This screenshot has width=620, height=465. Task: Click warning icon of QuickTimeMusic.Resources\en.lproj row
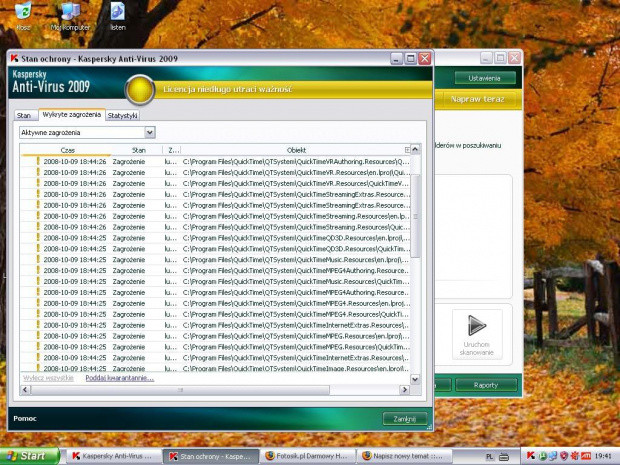[x=38, y=259]
